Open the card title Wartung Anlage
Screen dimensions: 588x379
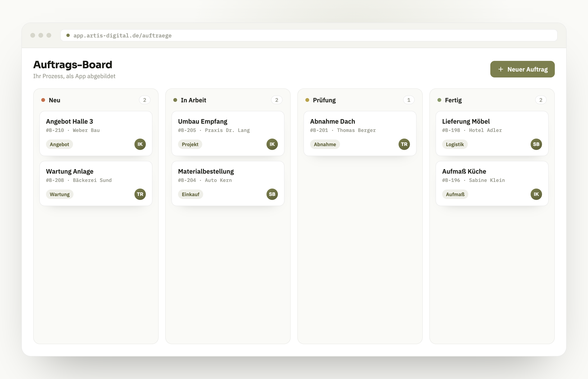[x=70, y=171]
